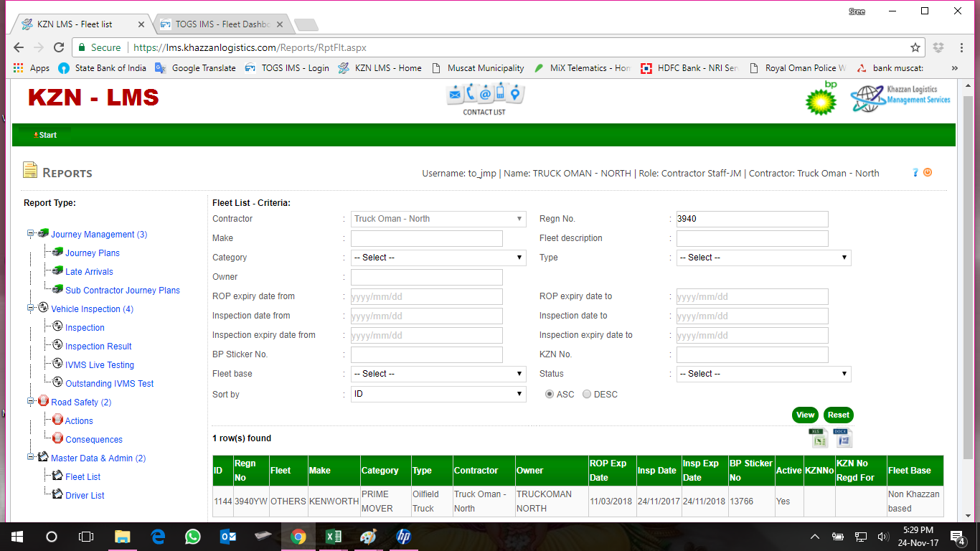The width and height of the screenshot is (980, 551).
Task: Export the fleet list to XLS
Action: 818,438
